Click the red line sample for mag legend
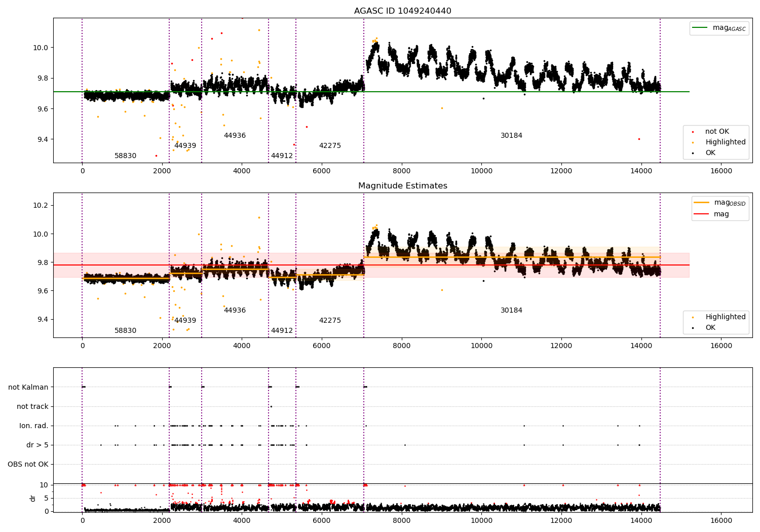Screen dimensions: 760x532 click(702, 214)
